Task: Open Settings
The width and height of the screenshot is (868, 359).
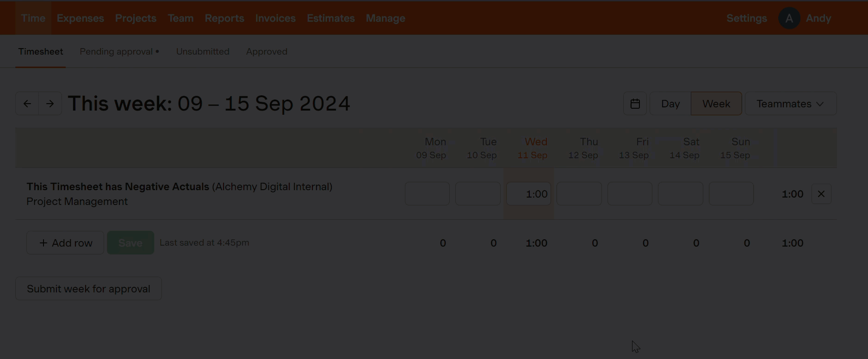Action: (747, 18)
